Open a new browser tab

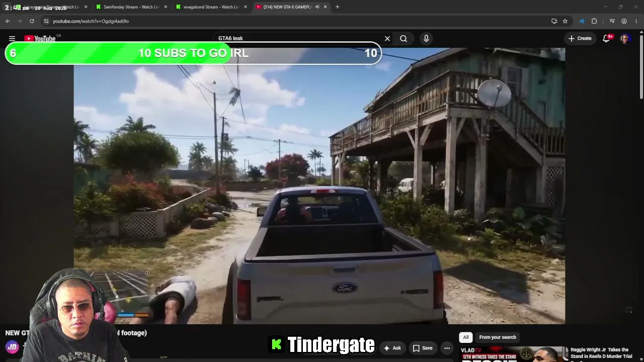(x=337, y=7)
